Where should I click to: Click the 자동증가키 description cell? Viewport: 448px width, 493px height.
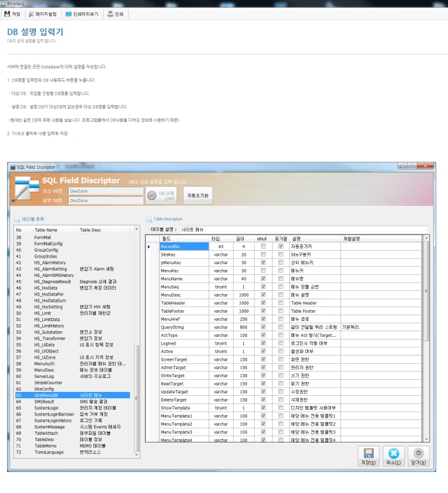pyautogui.click(x=315, y=247)
